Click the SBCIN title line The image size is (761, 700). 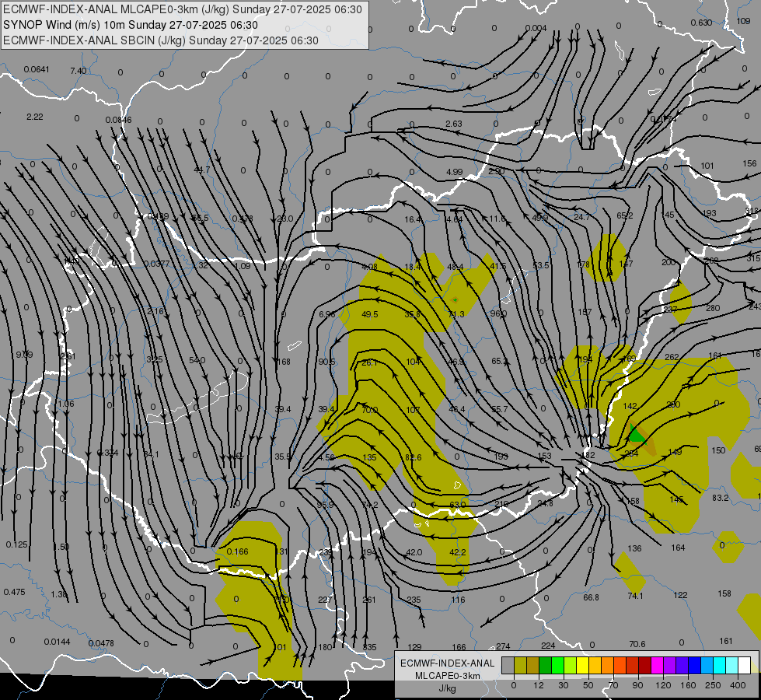point(161,40)
